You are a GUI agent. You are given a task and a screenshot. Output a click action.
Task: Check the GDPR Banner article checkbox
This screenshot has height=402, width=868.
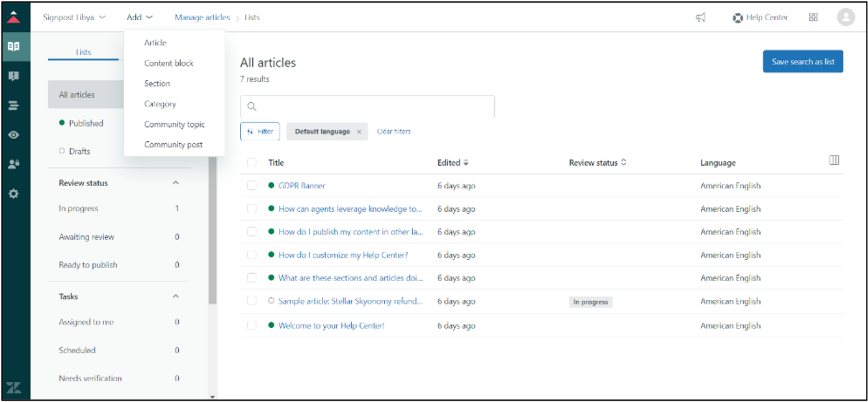click(252, 186)
